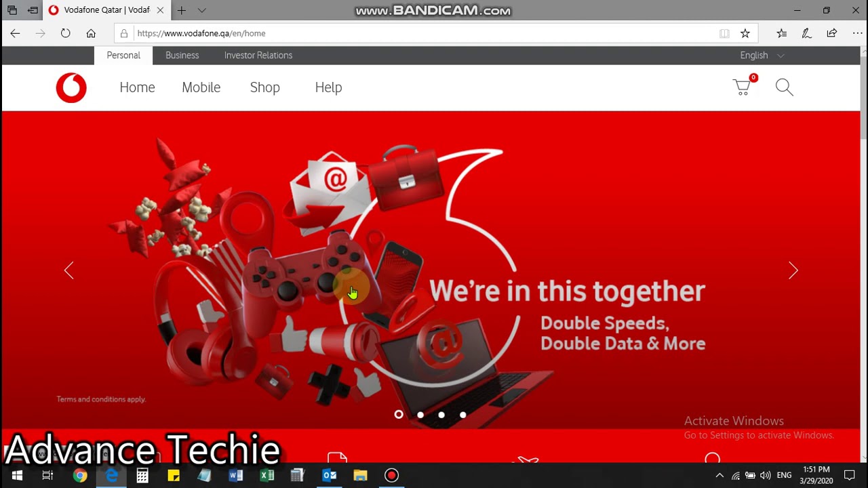Screen dimensions: 868x488
Task: Open Sticky Notes from the taskbar
Action: pos(174,475)
